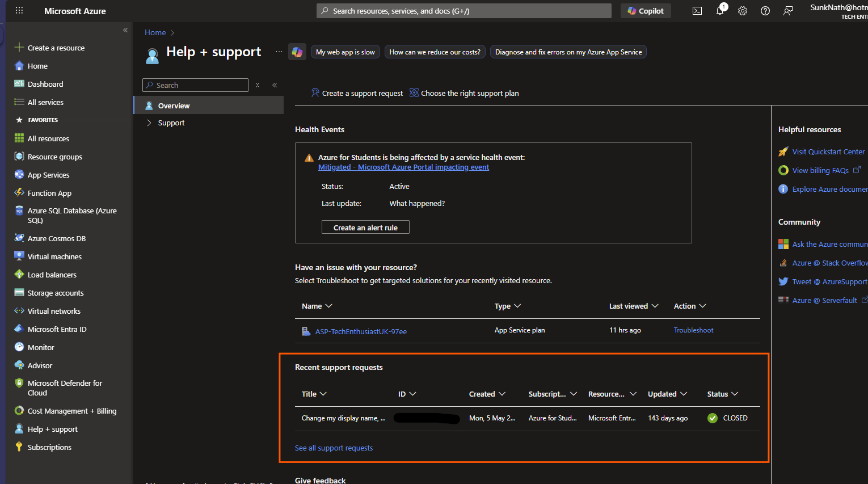Click Troubleshoot for the App Service plan
Image resolution: width=868 pixels, height=484 pixels.
point(693,330)
